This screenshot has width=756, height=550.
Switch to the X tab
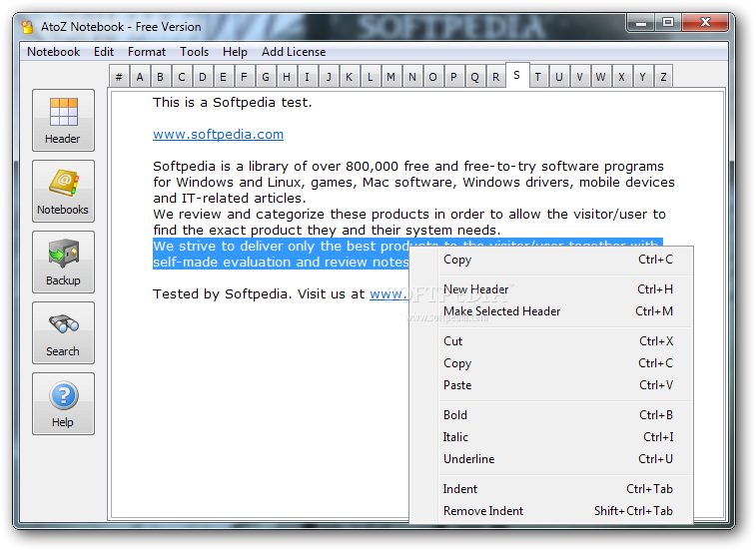[x=622, y=77]
